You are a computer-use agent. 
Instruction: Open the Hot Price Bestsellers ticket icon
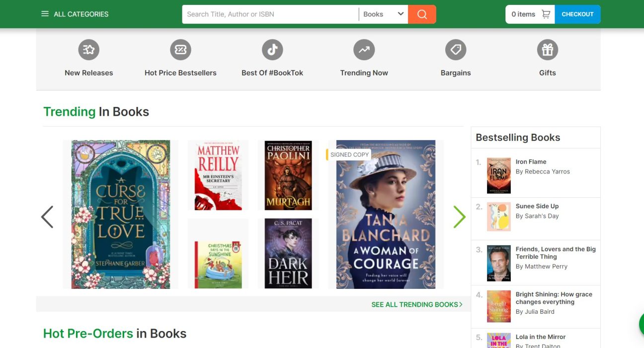(180, 50)
